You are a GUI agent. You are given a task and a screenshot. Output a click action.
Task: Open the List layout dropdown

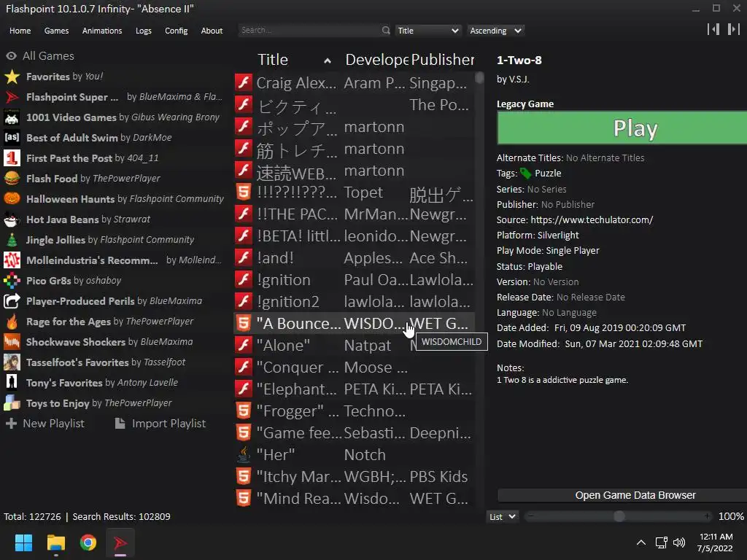(x=503, y=517)
